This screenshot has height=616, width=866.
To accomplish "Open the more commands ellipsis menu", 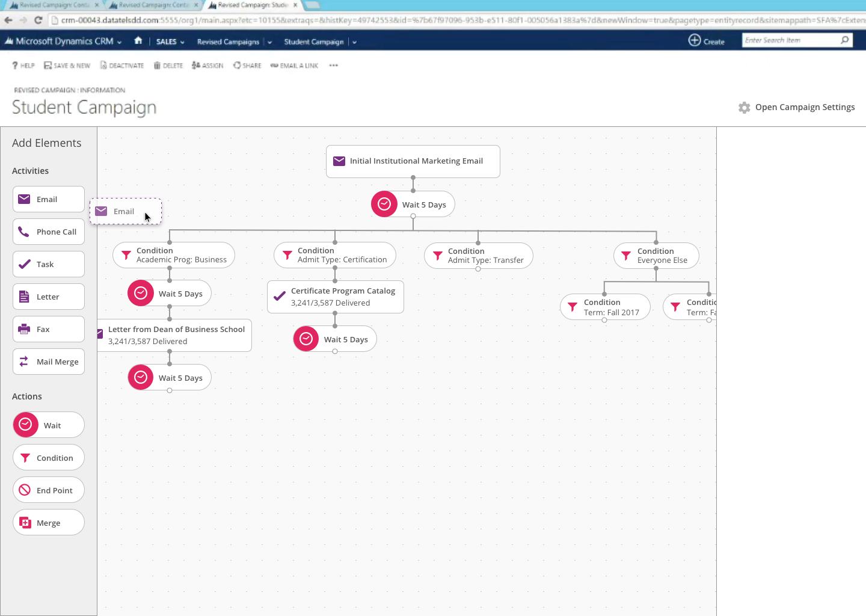I will [334, 66].
